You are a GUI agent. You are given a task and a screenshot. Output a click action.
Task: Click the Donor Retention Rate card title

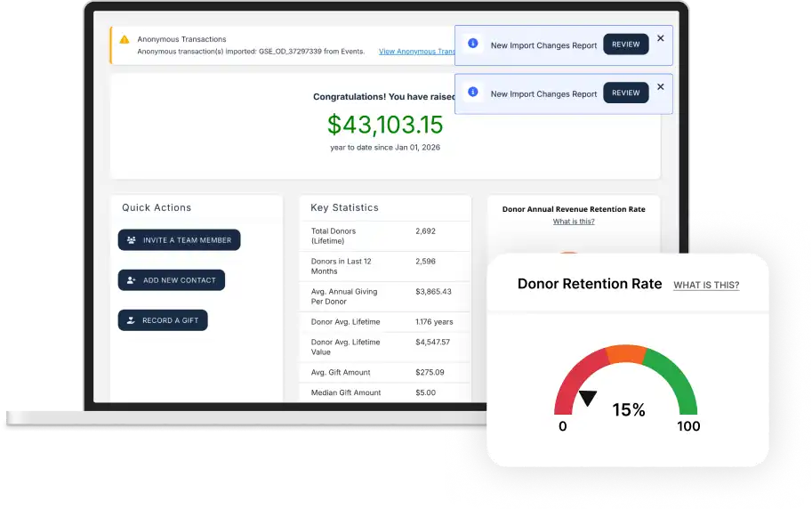[590, 284]
